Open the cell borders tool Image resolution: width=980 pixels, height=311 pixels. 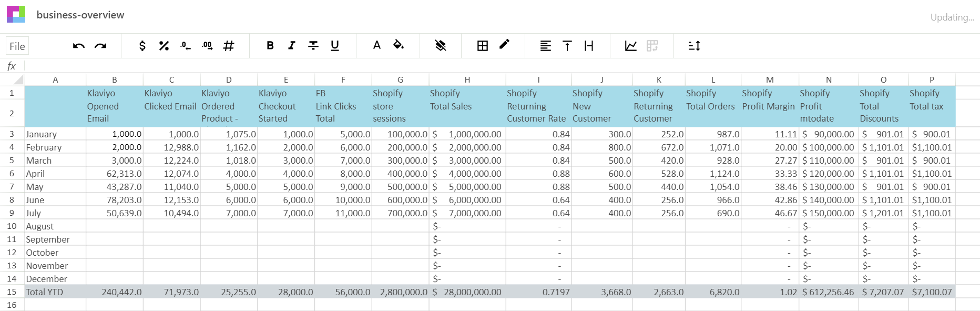click(x=483, y=46)
